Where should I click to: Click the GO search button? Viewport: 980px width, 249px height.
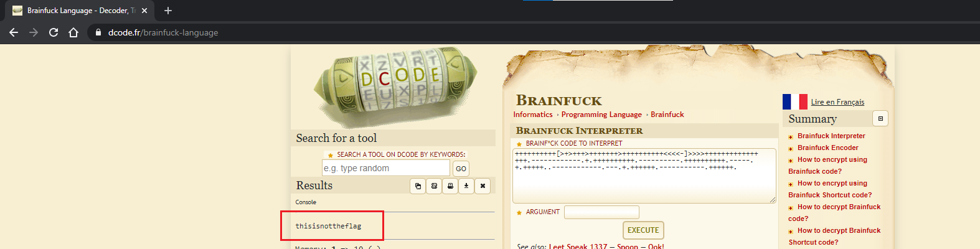pyautogui.click(x=461, y=169)
